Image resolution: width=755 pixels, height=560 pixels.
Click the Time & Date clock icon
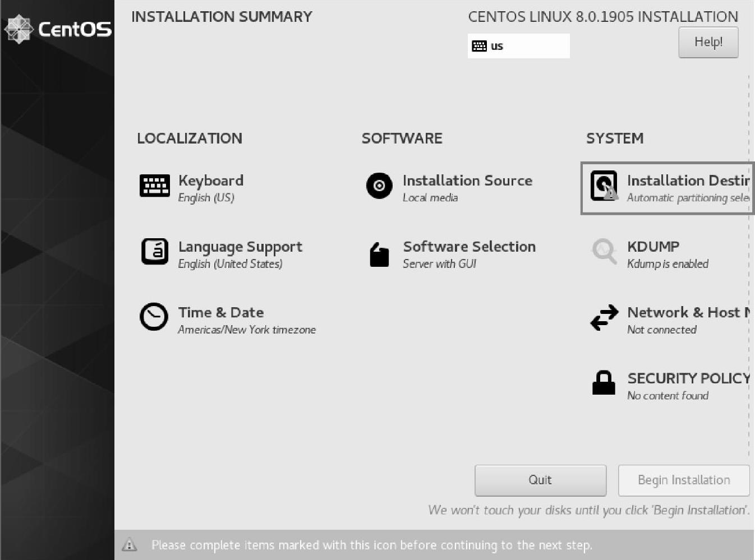pos(154,317)
